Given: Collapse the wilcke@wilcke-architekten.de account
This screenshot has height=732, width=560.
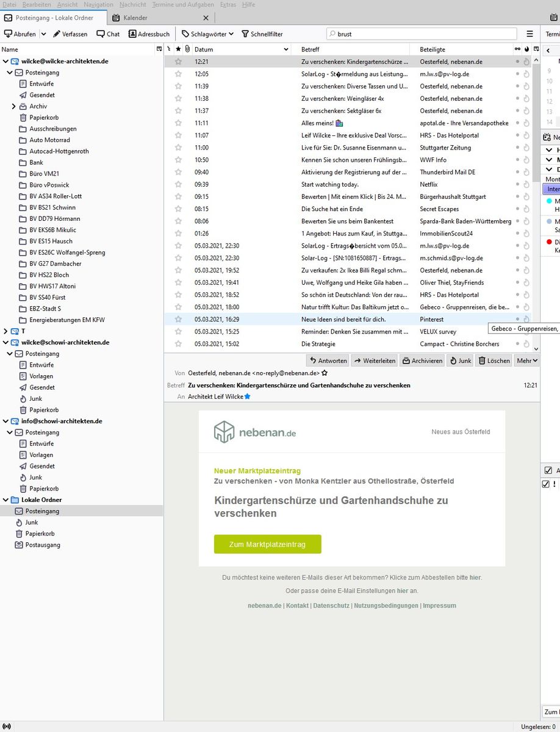Looking at the screenshot, I should pos(5,61).
